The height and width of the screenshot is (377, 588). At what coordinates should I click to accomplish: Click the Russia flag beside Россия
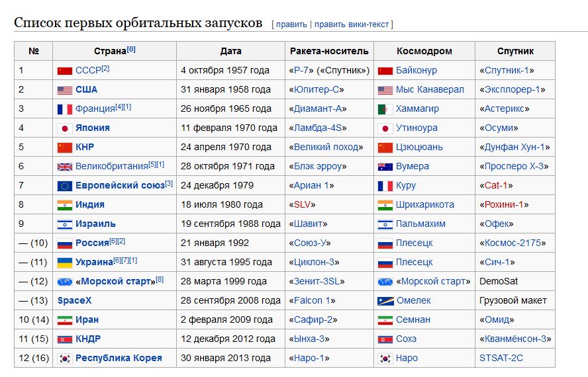[64, 243]
